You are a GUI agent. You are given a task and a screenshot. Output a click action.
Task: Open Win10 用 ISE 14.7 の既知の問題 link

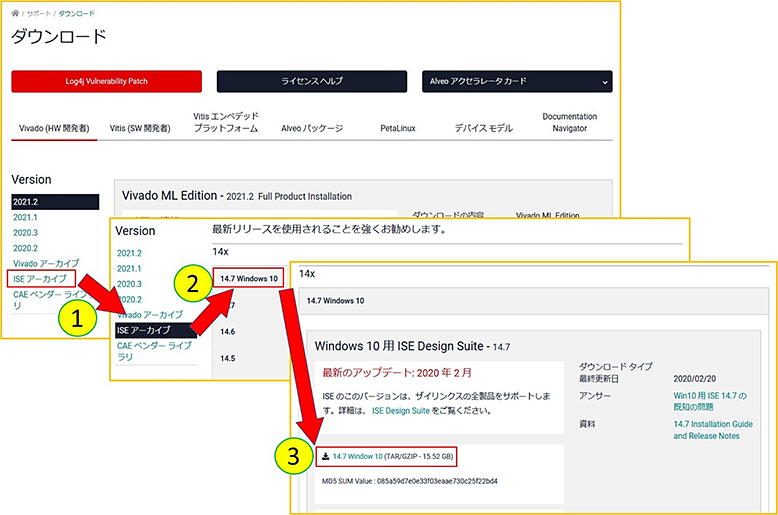710,401
